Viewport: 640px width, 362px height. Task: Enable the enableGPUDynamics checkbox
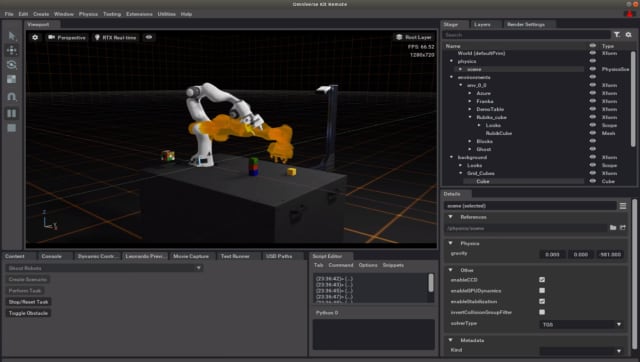click(542, 291)
